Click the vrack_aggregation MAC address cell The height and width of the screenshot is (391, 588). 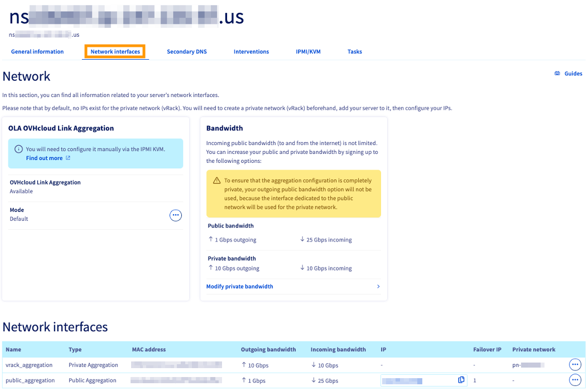pos(176,365)
